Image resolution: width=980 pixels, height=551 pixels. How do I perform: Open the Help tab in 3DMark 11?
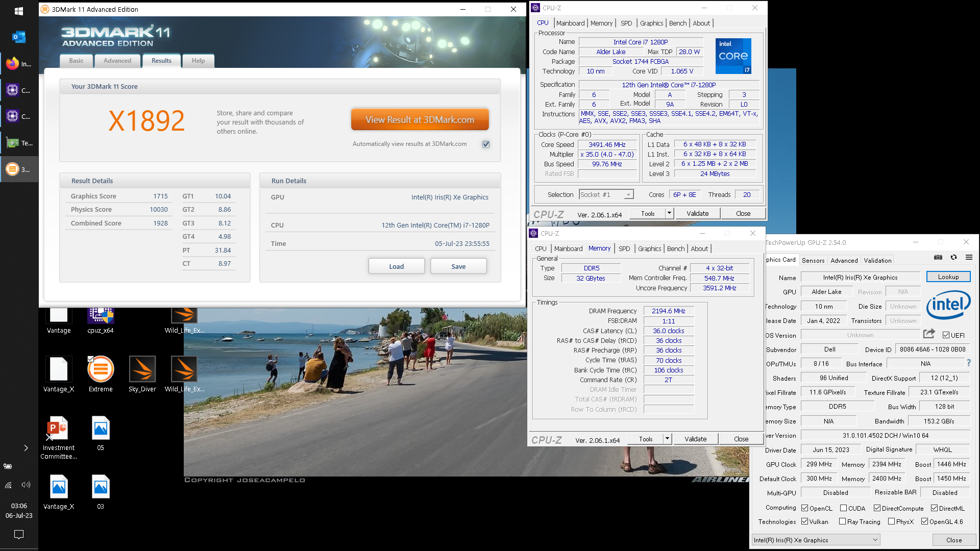click(x=198, y=61)
